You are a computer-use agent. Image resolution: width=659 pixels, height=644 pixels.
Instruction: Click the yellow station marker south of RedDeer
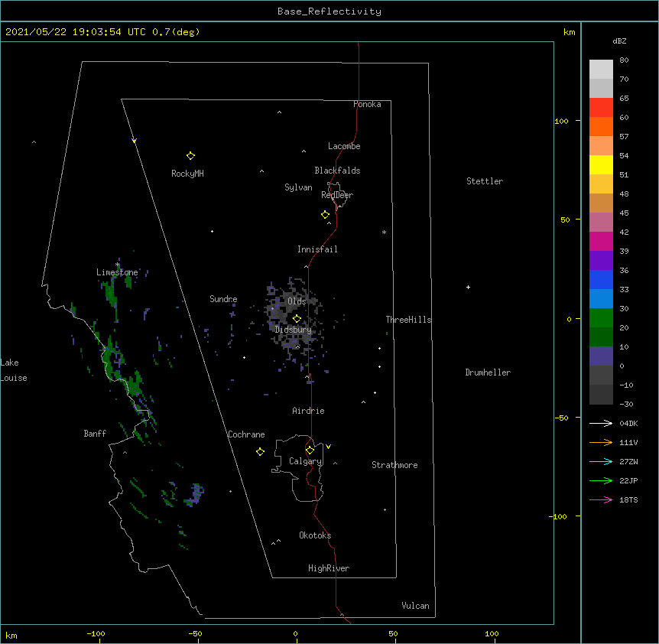[325, 214]
